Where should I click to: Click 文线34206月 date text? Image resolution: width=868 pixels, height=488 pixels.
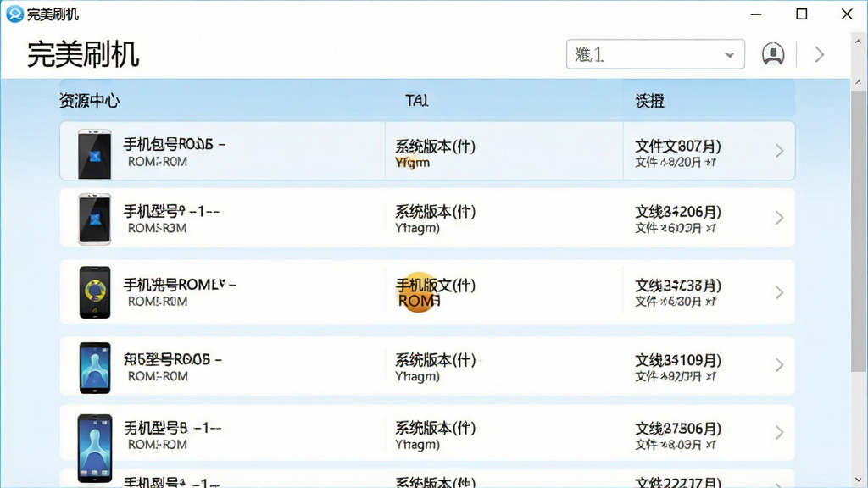[677, 212]
